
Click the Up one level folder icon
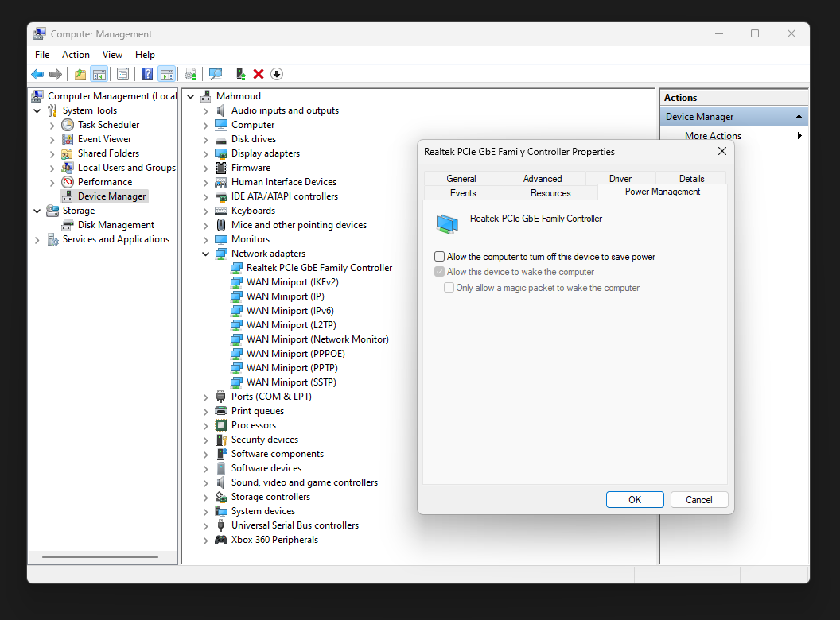[x=80, y=74]
